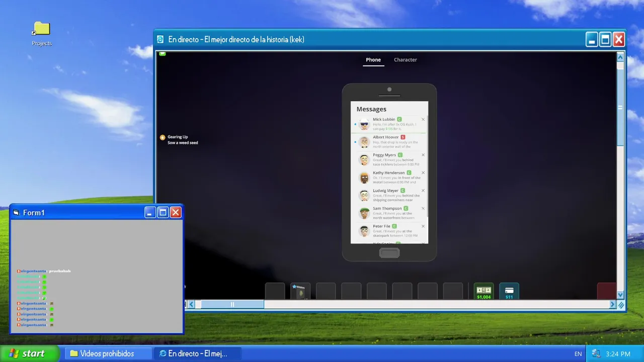
Task: Click the Internet Explorer icon in En directo title bar
Action: [160, 39]
